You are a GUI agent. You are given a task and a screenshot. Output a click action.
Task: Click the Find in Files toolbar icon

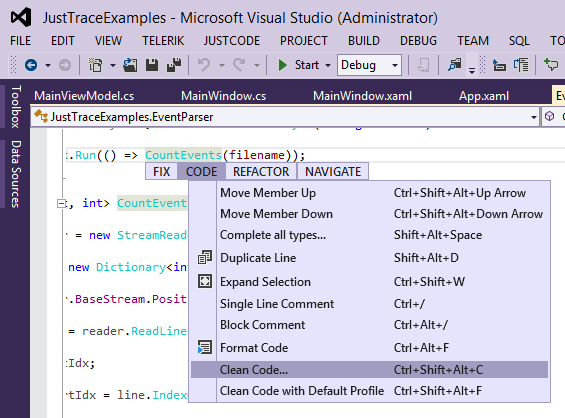tap(455, 65)
